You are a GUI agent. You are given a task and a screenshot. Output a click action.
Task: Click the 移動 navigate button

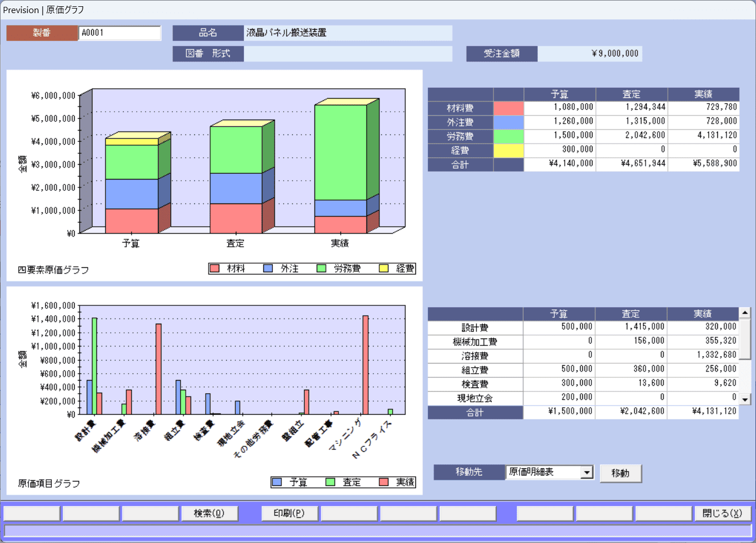[x=620, y=473]
